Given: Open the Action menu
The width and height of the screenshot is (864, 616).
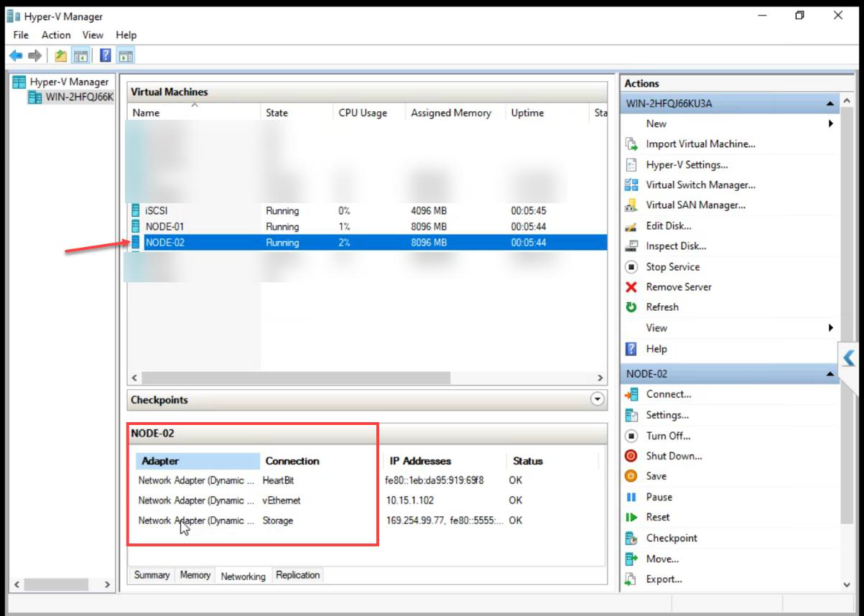Looking at the screenshot, I should (x=56, y=34).
